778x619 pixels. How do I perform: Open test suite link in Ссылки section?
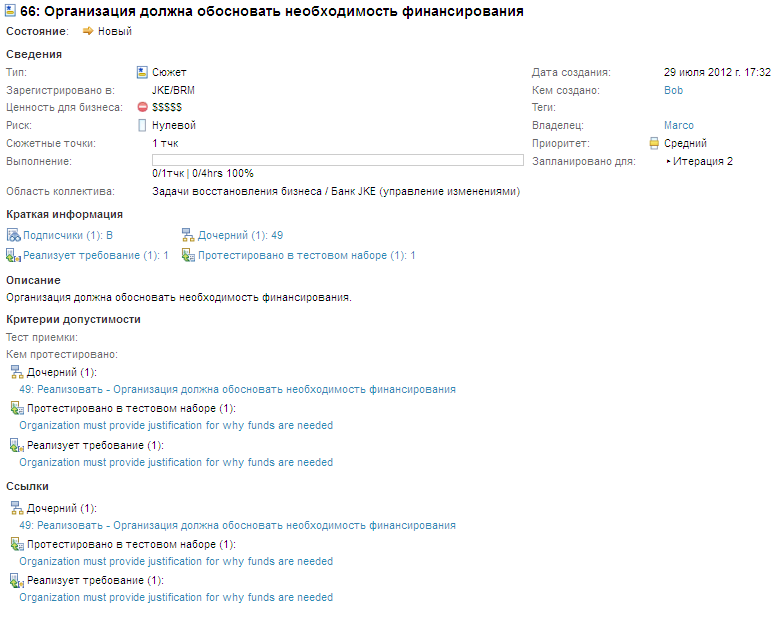point(176,561)
